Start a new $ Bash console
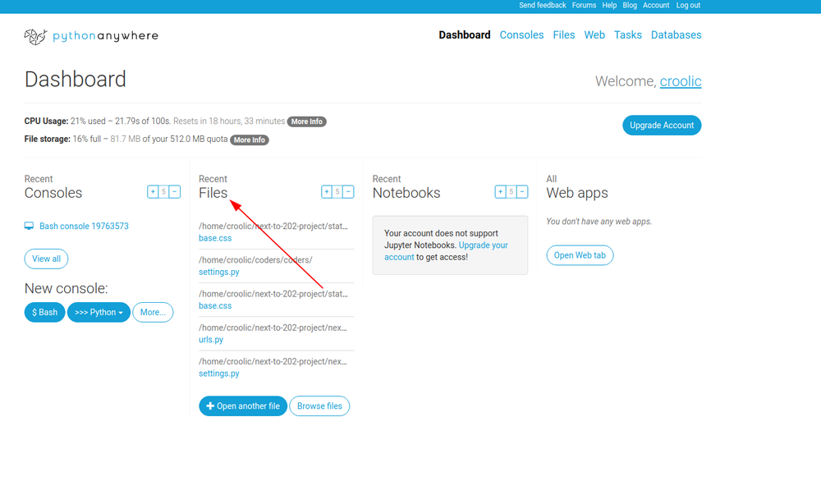 click(x=44, y=313)
